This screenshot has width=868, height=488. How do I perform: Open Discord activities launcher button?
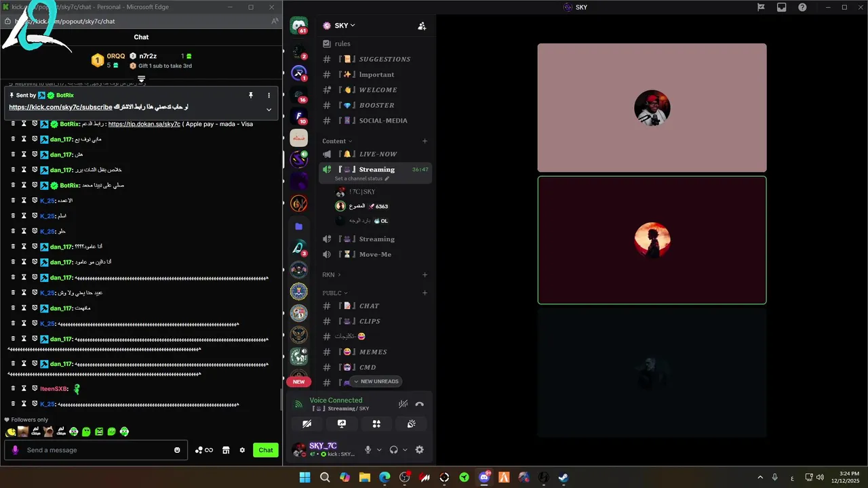376,424
